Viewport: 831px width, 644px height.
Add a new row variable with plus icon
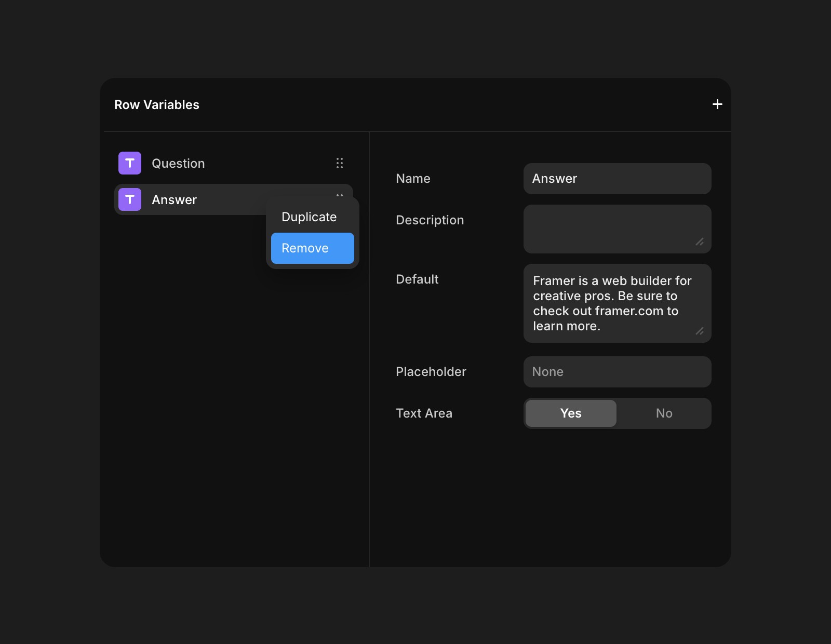(717, 104)
